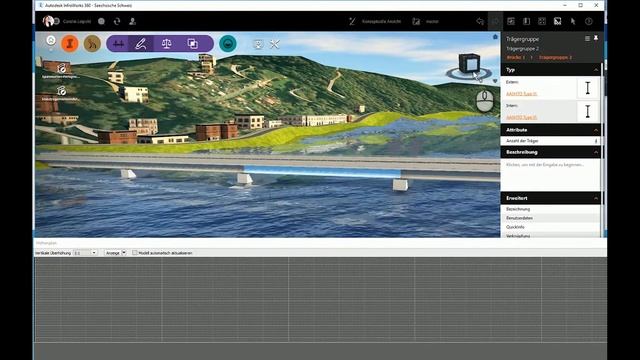Toggle the split-panel icon in top bar
This screenshot has width=640, height=360.
[527, 21]
